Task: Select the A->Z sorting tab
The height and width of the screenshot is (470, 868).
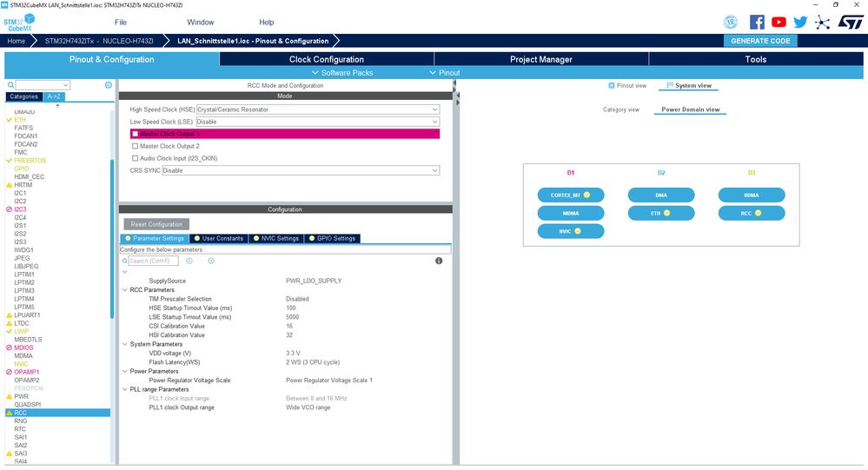Action: [54, 96]
